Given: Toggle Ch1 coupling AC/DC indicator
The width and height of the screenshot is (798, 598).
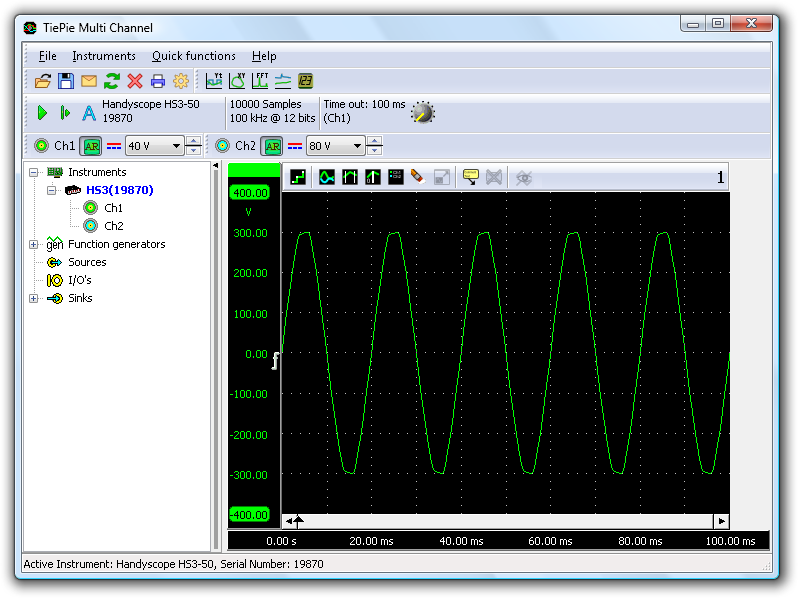Looking at the screenshot, I should click(114, 146).
